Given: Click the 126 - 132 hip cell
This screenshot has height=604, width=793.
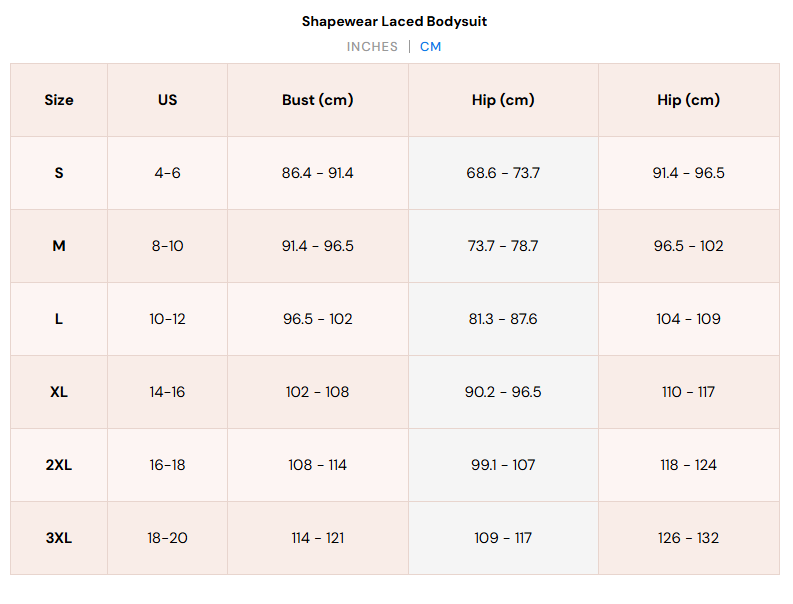Looking at the screenshot, I should pyautogui.click(x=688, y=538).
